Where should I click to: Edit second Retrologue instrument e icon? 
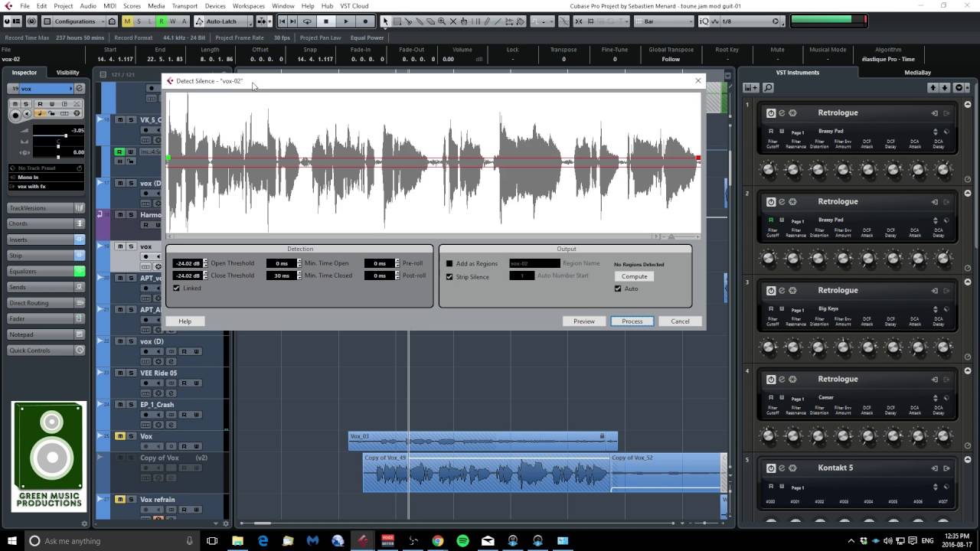pyautogui.click(x=782, y=202)
